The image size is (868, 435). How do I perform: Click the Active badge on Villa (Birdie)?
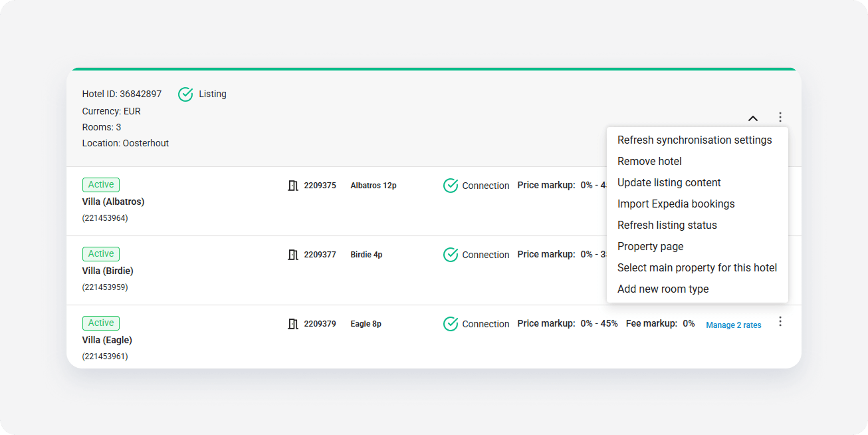coord(101,254)
